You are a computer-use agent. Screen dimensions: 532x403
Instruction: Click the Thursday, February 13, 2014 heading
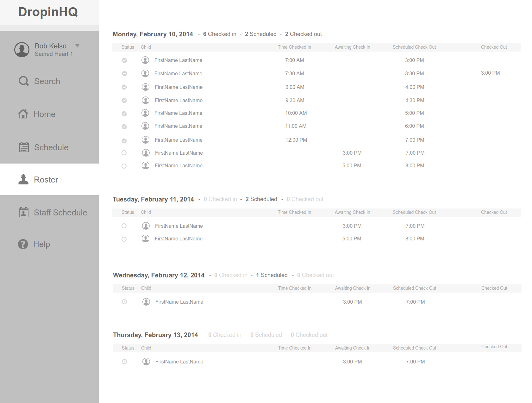(155, 335)
